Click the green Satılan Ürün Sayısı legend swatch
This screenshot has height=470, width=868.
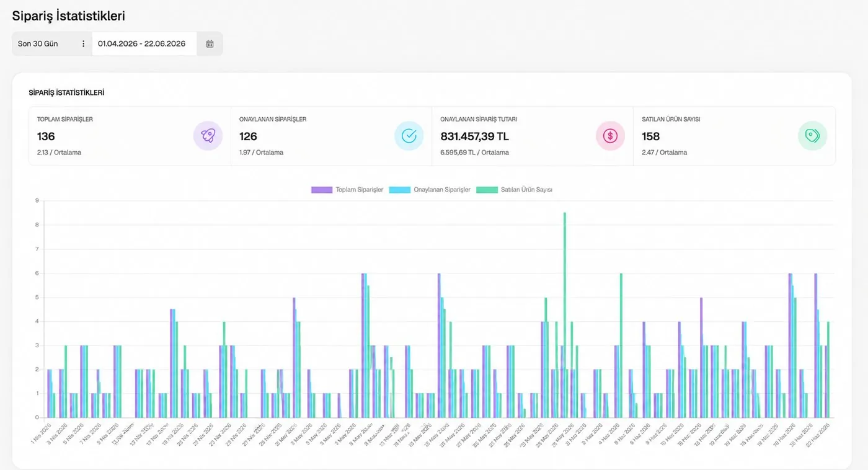click(x=486, y=190)
